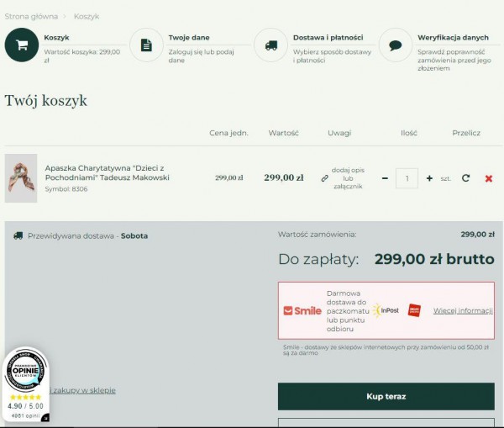Click the red parcel pickup point logo
This screenshot has height=428, width=504.
414,310
